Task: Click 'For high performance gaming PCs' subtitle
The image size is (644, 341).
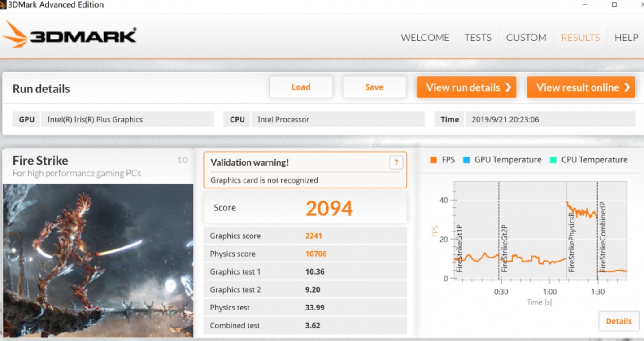Action: (x=77, y=174)
